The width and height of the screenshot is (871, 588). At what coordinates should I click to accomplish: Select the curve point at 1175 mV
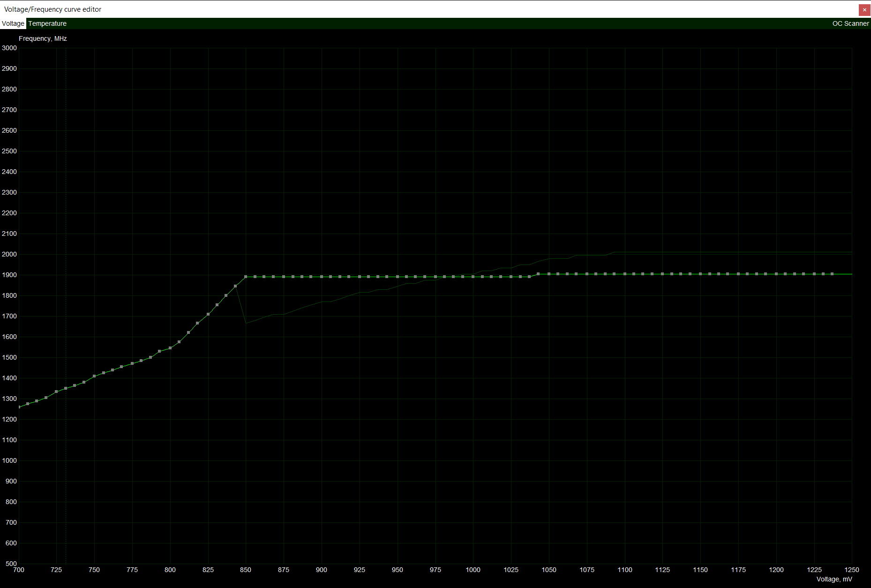[738, 274]
